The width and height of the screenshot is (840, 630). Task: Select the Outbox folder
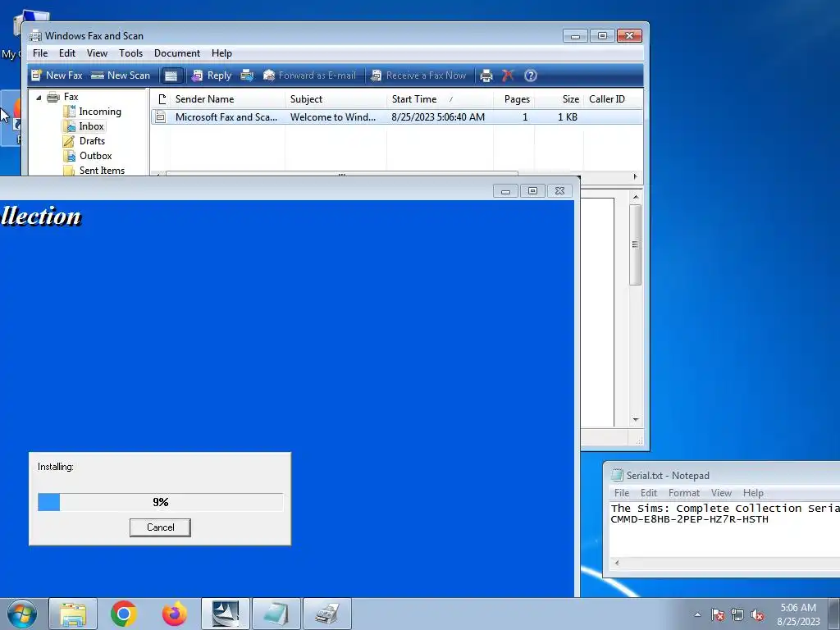[x=96, y=156]
